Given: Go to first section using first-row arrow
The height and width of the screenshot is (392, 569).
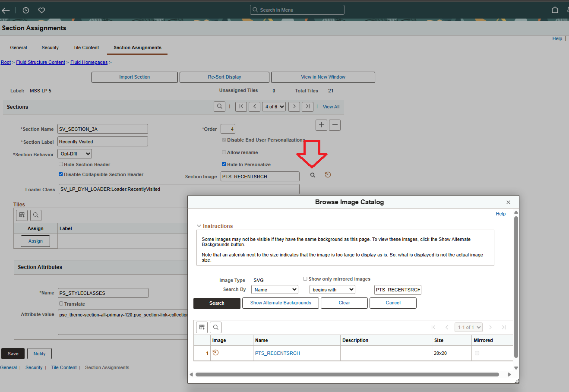Looking at the screenshot, I should click(241, 106).
